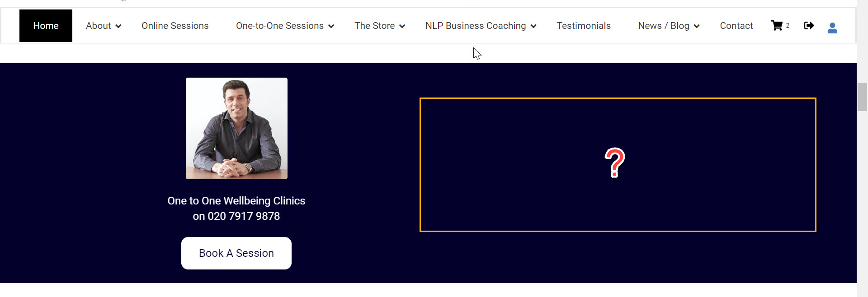Click the logout arrow icon
This screenshot has width=868, height=297.
pyautogui.click(x=809, y=26)
